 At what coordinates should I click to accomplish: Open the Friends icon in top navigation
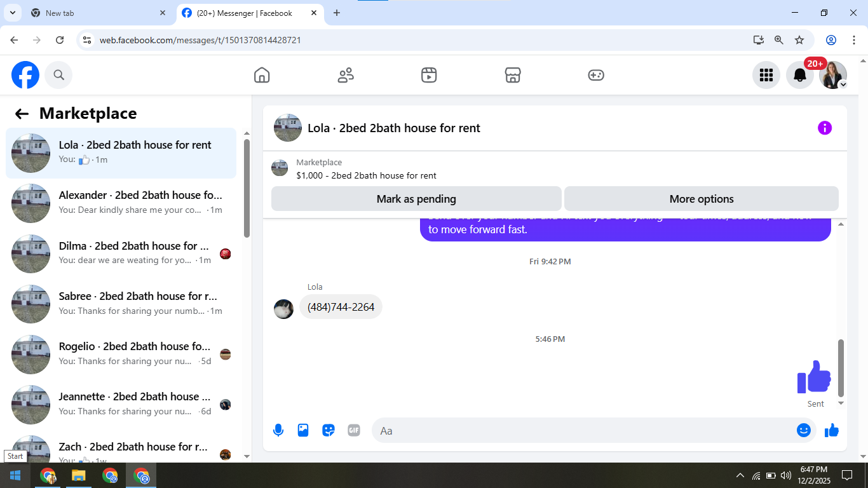346,75
